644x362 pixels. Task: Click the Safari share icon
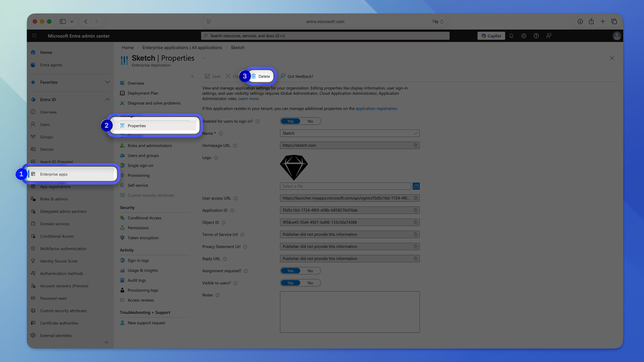point(591,21)
